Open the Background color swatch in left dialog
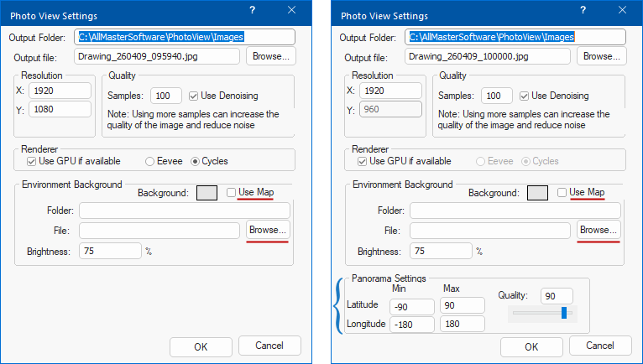 tap(206, 193)
